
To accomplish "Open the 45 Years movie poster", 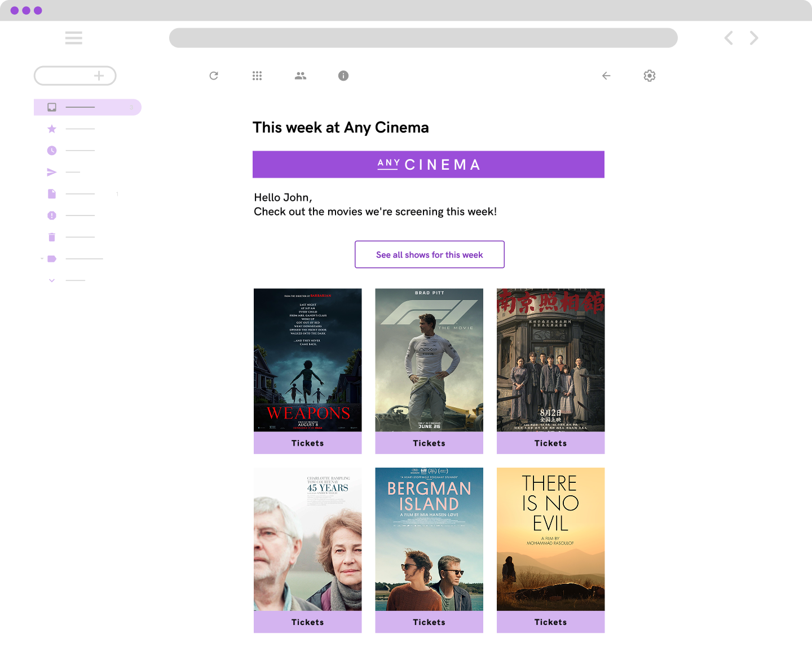I will 308,539.
